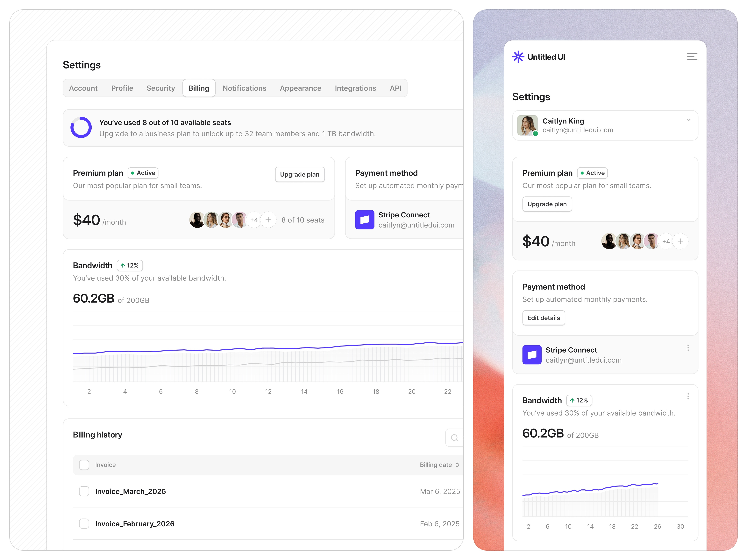Open the Security tab
Viewport: 747px width, 560px height.
click(x=161, y=88)
